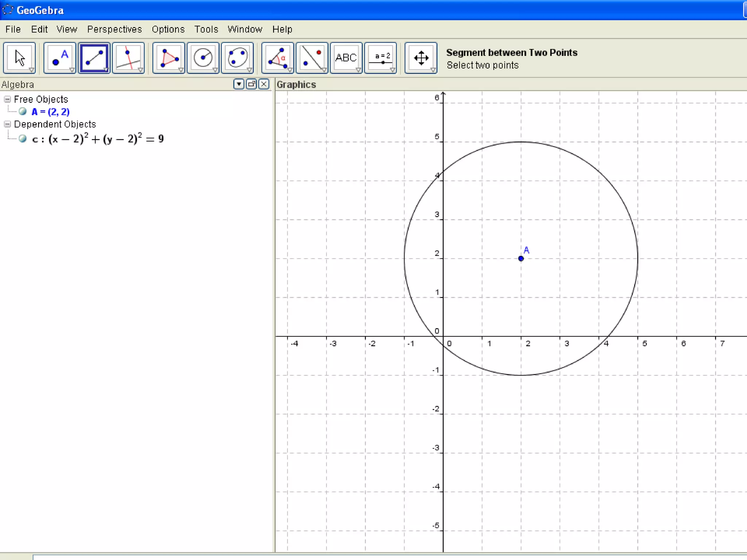
Task: Select the Move Graphics View tool
Action: click(421, 58)
